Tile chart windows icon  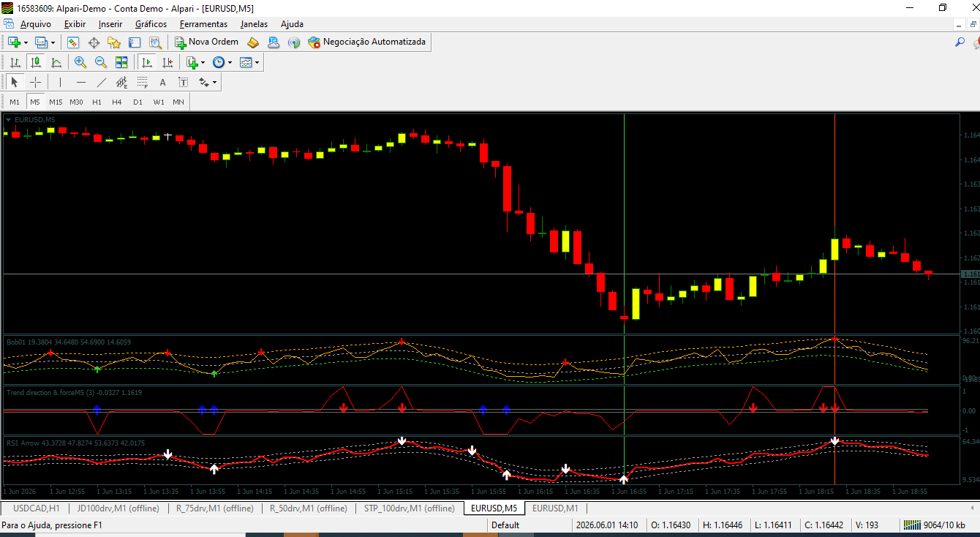click(121, 62)
